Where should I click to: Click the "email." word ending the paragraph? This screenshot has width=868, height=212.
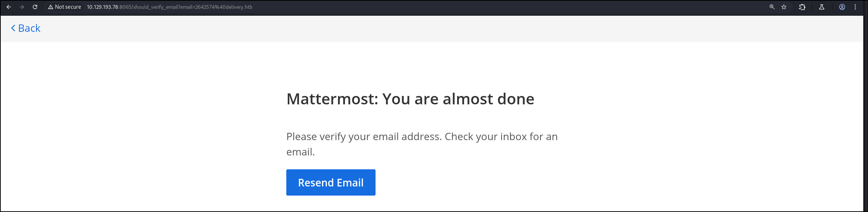pos(301,152)
